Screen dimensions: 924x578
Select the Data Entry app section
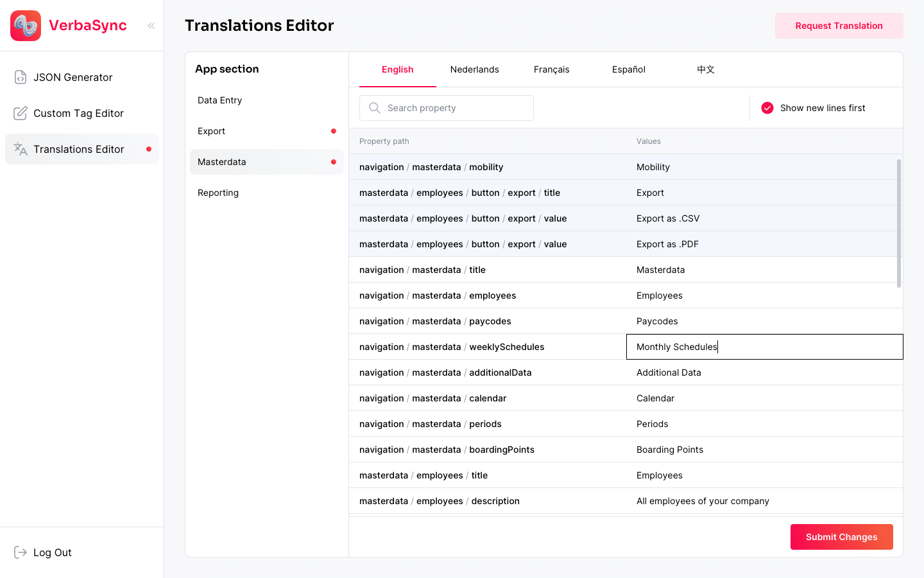[x=219, y=100]
